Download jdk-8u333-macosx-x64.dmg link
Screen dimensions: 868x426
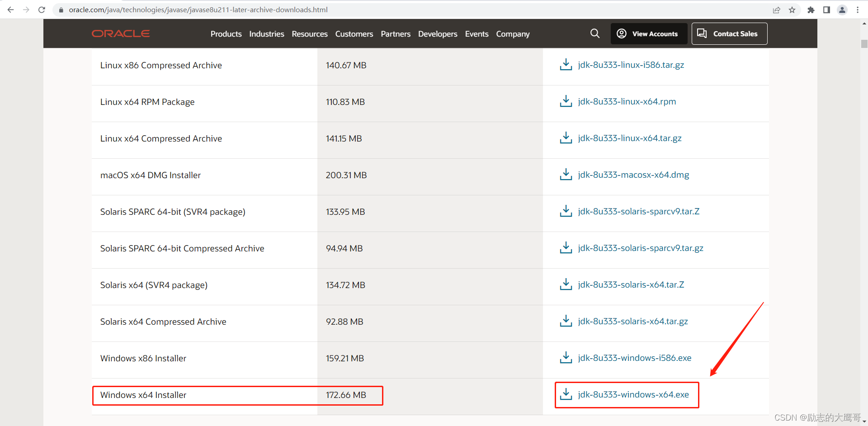coord(633,175)
